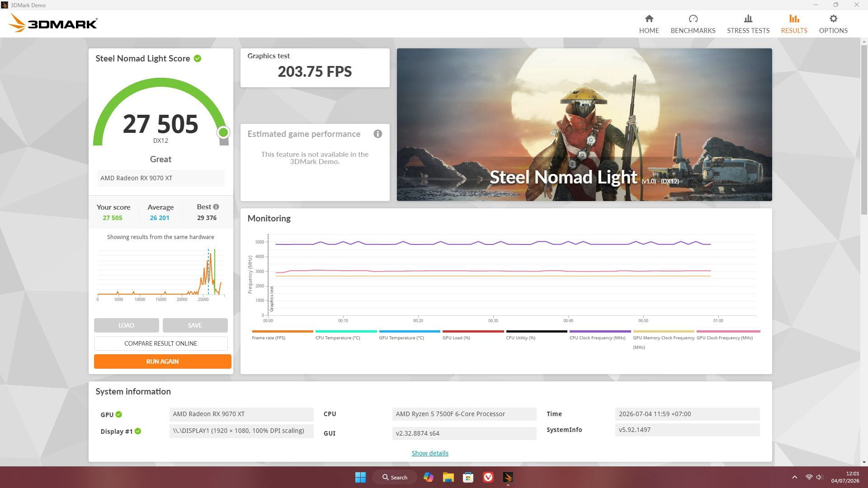Screen dimensions: 868x488
Task: Toggle the GPU Memory Clock Frequency legend
Action: pos(663,339)
